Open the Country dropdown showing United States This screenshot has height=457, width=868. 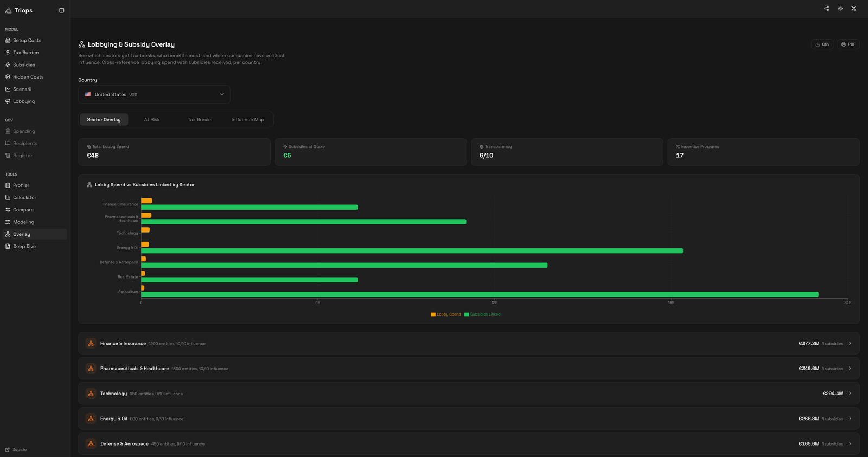154,94
